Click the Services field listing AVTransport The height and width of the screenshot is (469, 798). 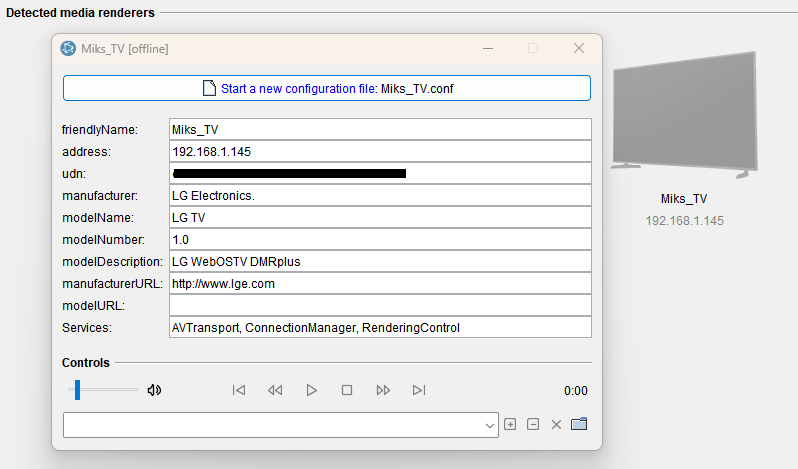(x=380, y=328)
